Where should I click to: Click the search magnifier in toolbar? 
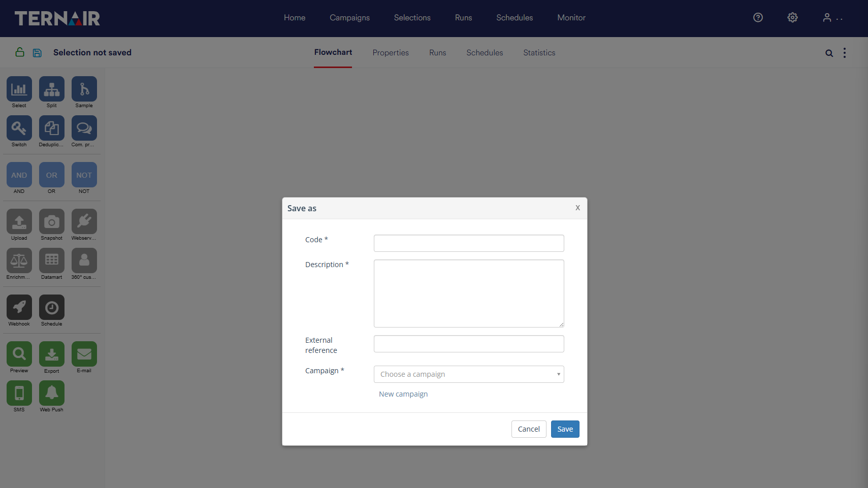(x=829, y=53)
